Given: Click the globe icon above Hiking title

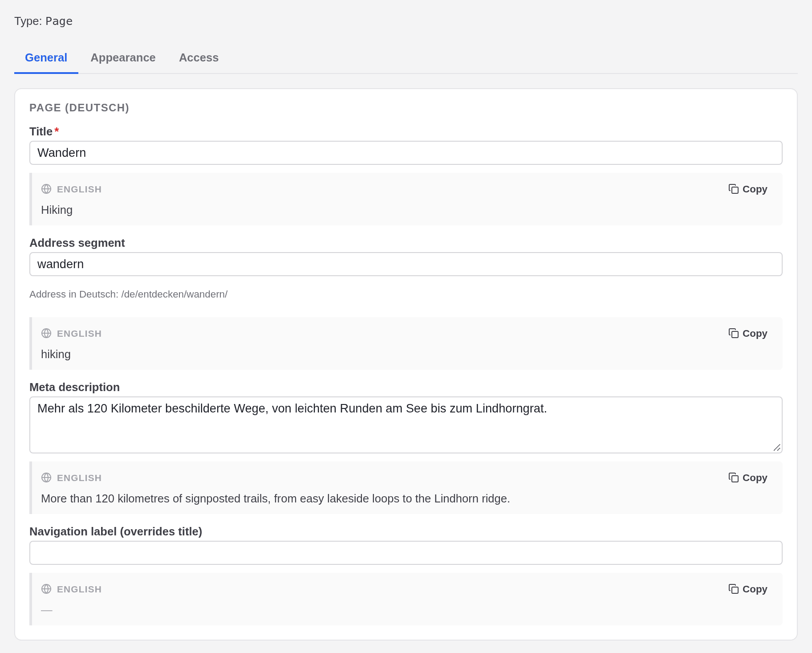Looking at the screenshot, I should [x=46, y=189].
